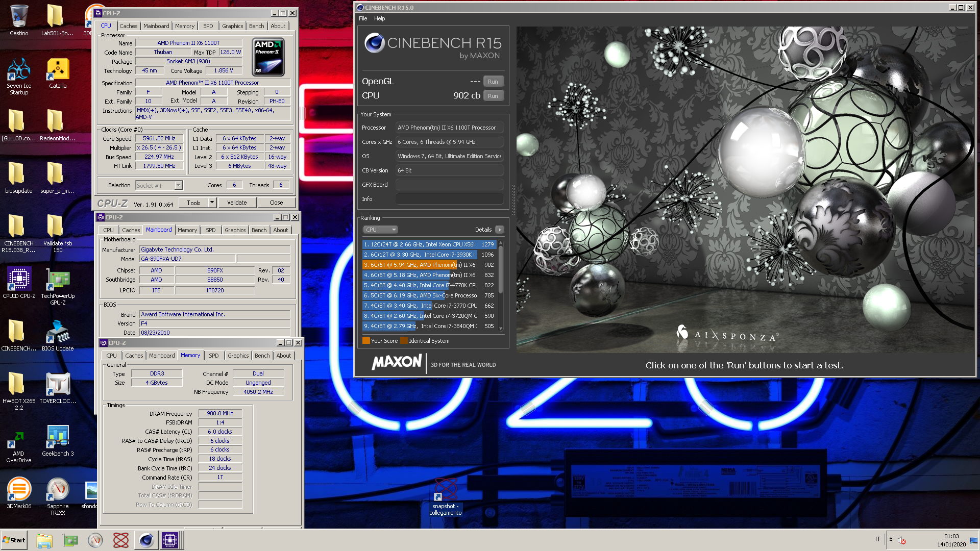
Task: Click the Close button in CPU-Z
Action: [276, 203]
